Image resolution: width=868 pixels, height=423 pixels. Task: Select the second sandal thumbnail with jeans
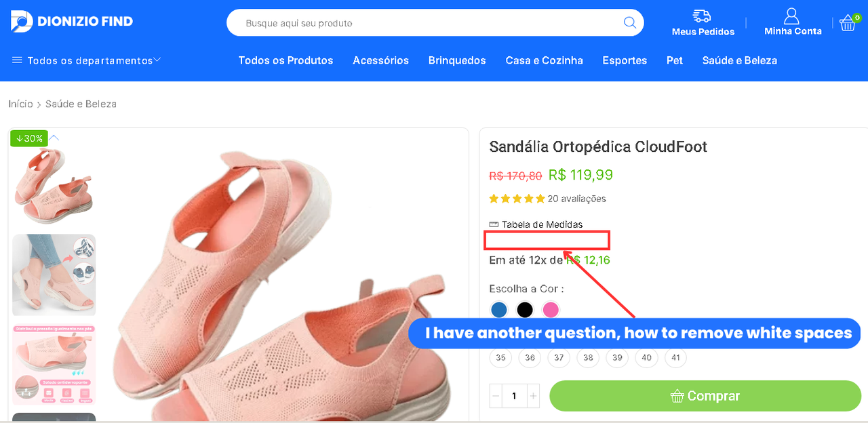point(54,275)
